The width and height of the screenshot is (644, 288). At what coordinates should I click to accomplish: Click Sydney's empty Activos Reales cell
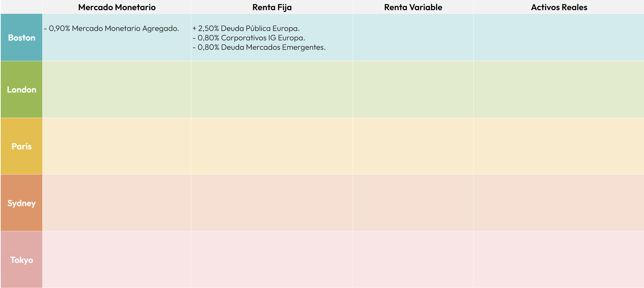coord(559,203)
